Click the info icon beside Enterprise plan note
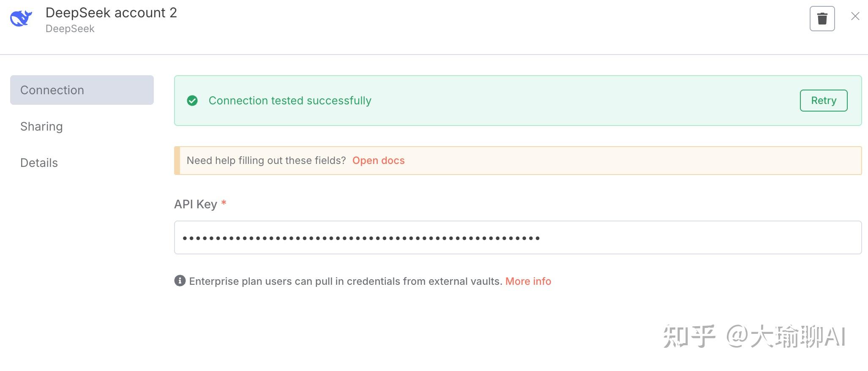 pos(180,281)
